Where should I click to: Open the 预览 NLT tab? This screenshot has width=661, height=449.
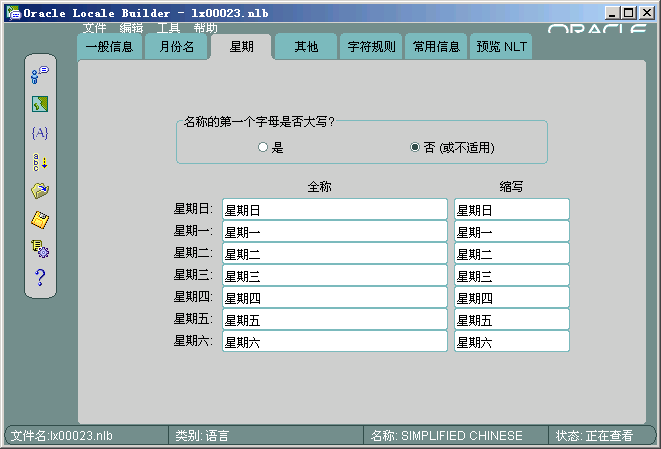[500, 47]
